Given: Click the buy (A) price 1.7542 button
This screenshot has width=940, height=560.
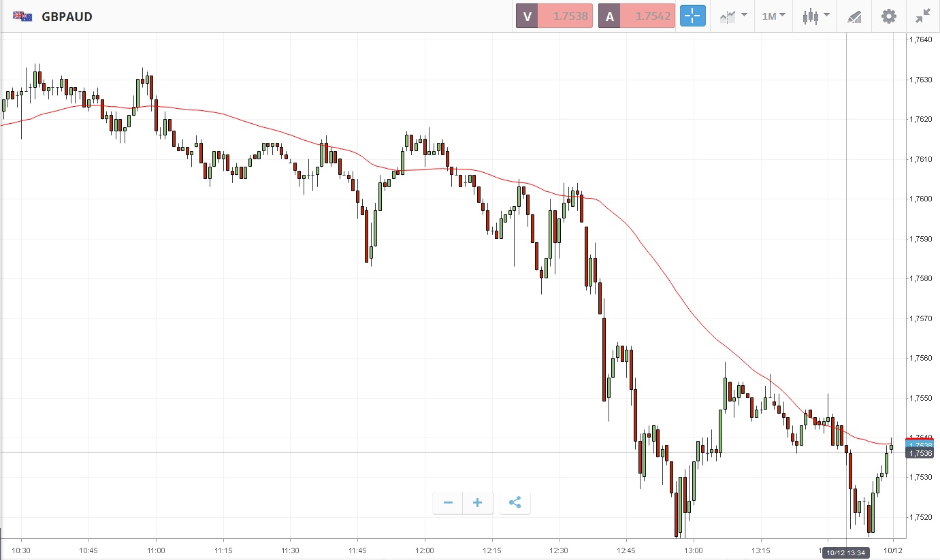Looking at the screenshot, I should 636,16.
